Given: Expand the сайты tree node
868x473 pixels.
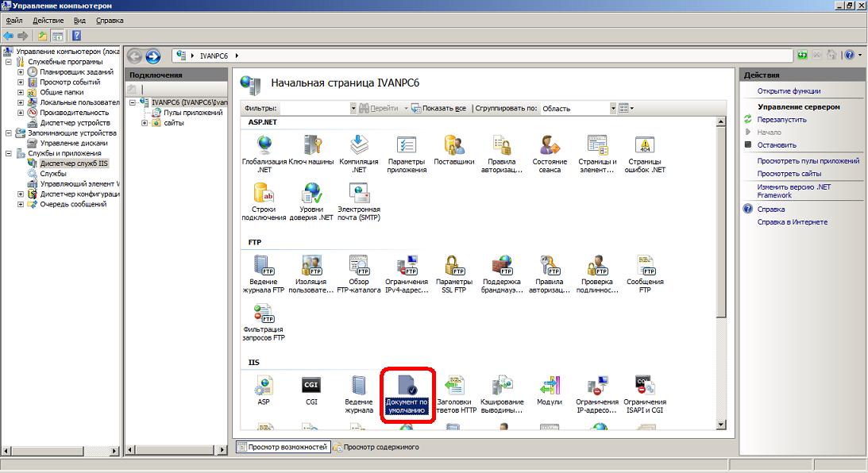Looking at the screenshot, I should click(x=145, y=123).
